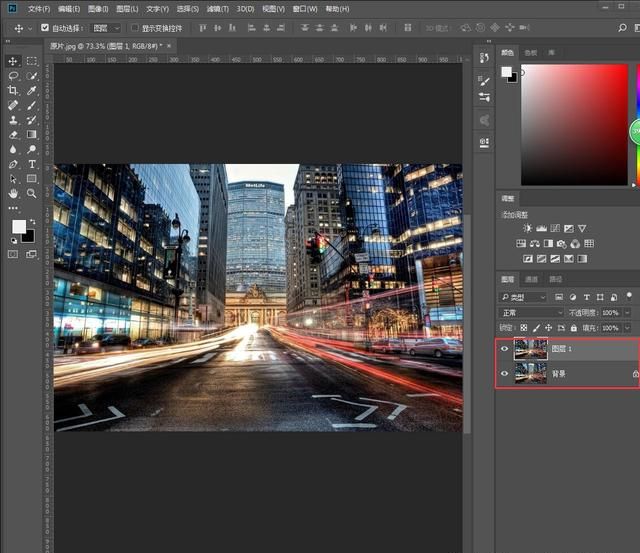This screenshot has height=553, width=640.
Task: Select the Brush tool
Action: click(x=31, y=105)
